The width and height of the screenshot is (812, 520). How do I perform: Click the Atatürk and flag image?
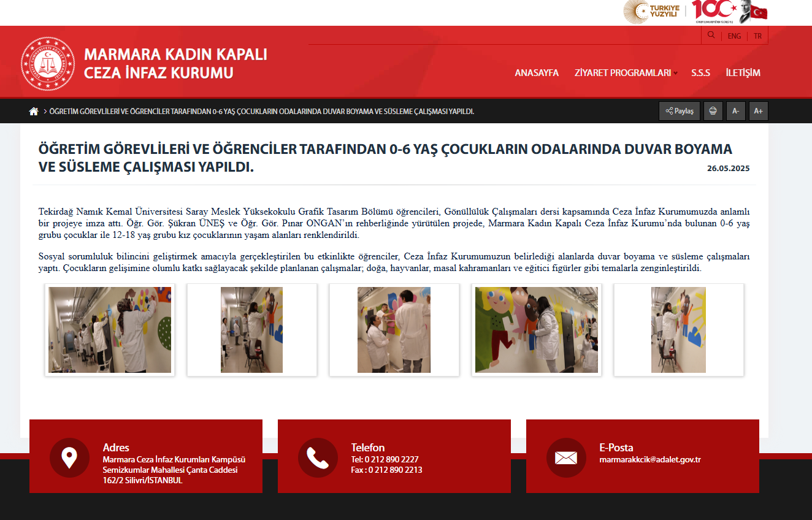[x=754, y=12]
